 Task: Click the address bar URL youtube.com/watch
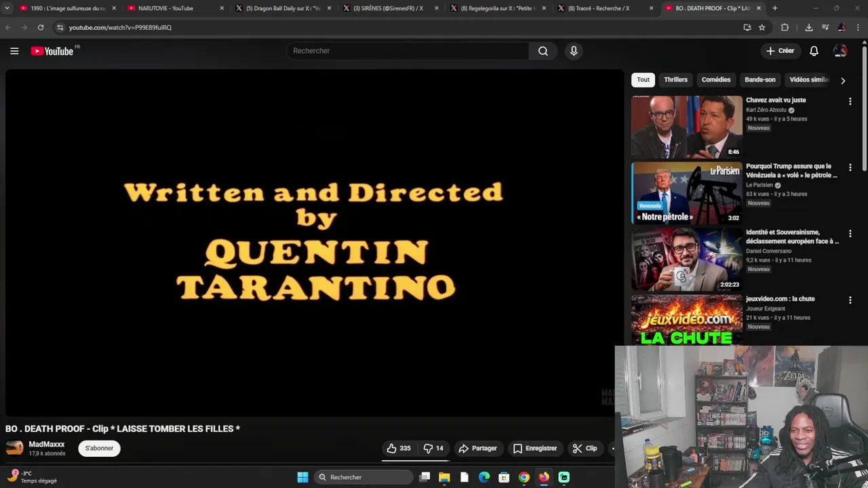pyautogui.click(x=120, y=28)
